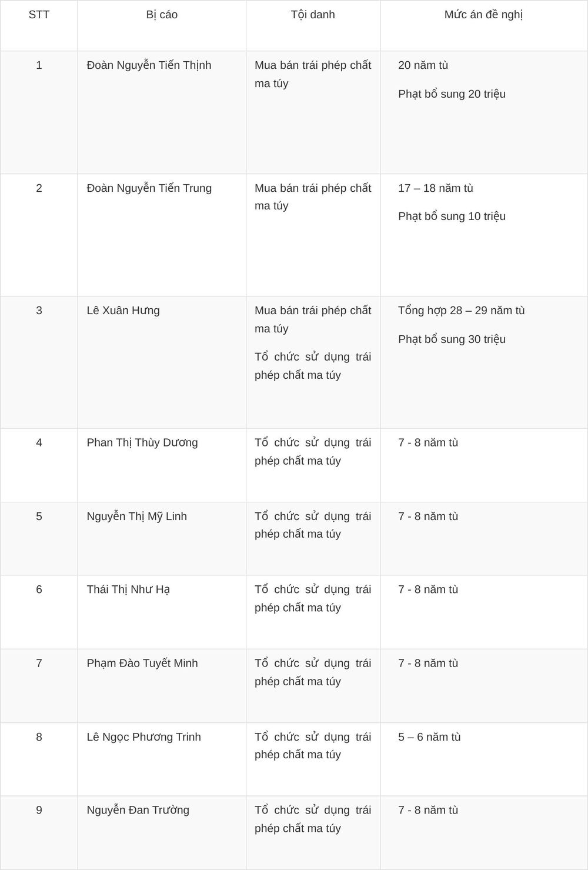Select the name Nguyễn Đan Trường

(138, 810)
